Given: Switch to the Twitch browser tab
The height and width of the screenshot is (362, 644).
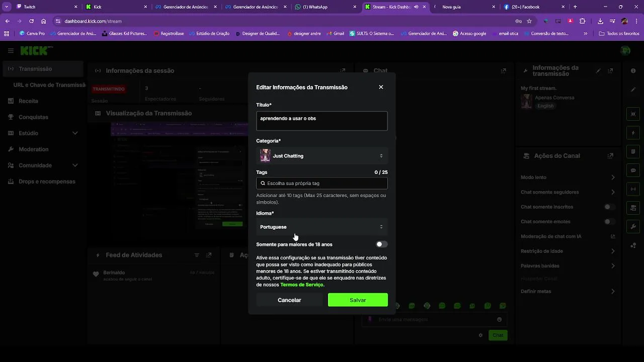Looking at the screenshot, I should [46, 7].
